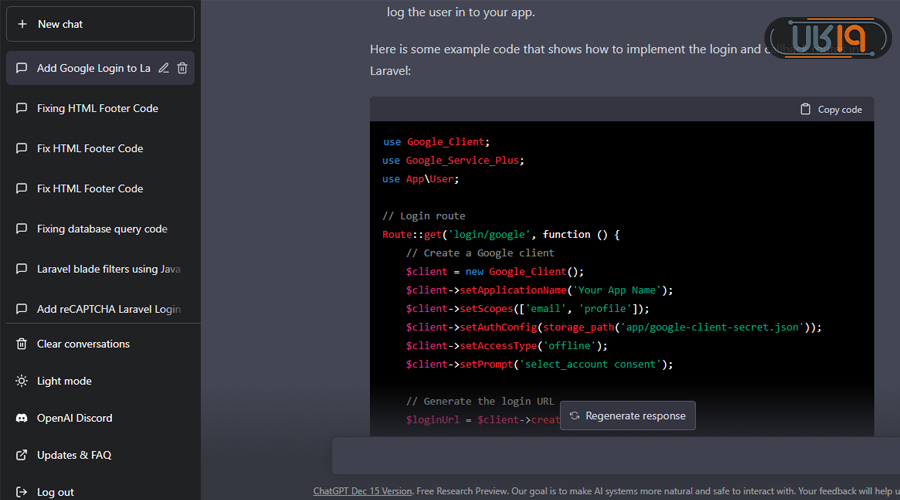This screenshot has width=900, height=500.
Task: Click the trash icon beside Clear conversations
Action: [x=22, y=344]
